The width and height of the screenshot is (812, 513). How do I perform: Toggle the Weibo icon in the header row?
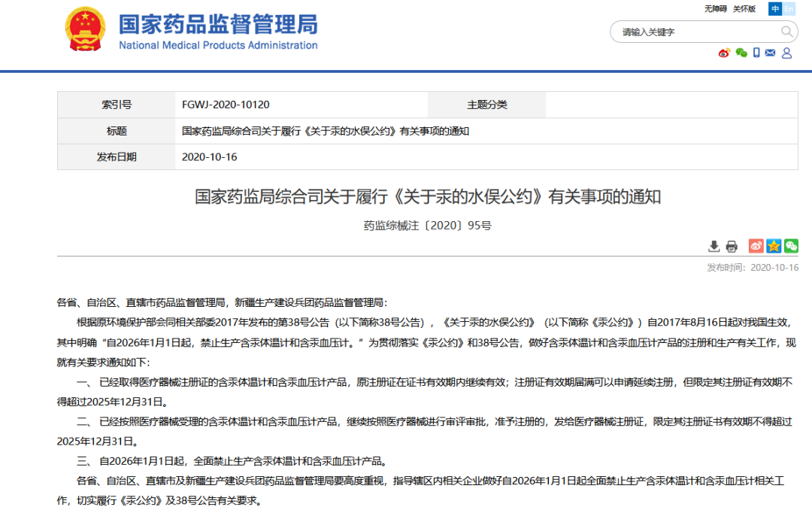pos(724,53)
